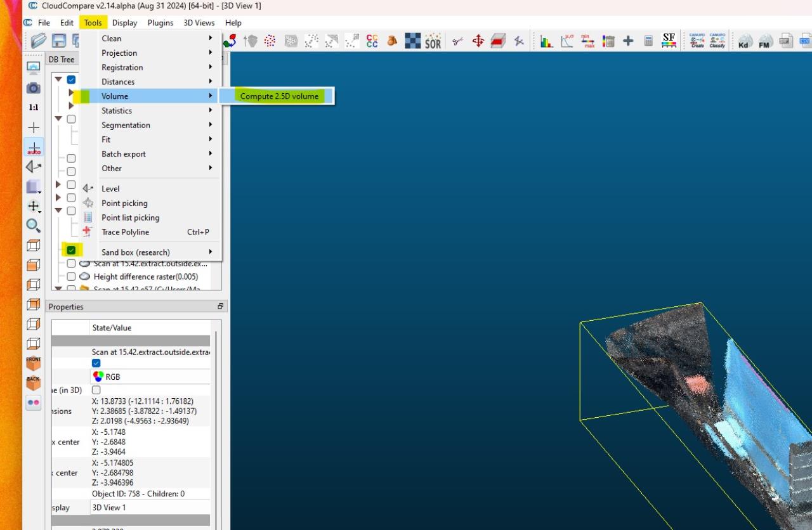This screenshot has height=530, width=812.
Task: Enable the Height difference raster checkbox
Action: point(71,276)
